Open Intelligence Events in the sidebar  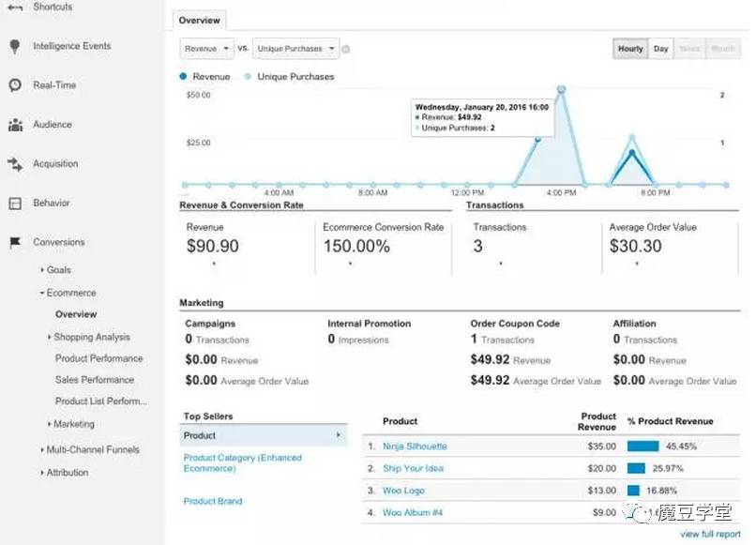click(72, 46)
